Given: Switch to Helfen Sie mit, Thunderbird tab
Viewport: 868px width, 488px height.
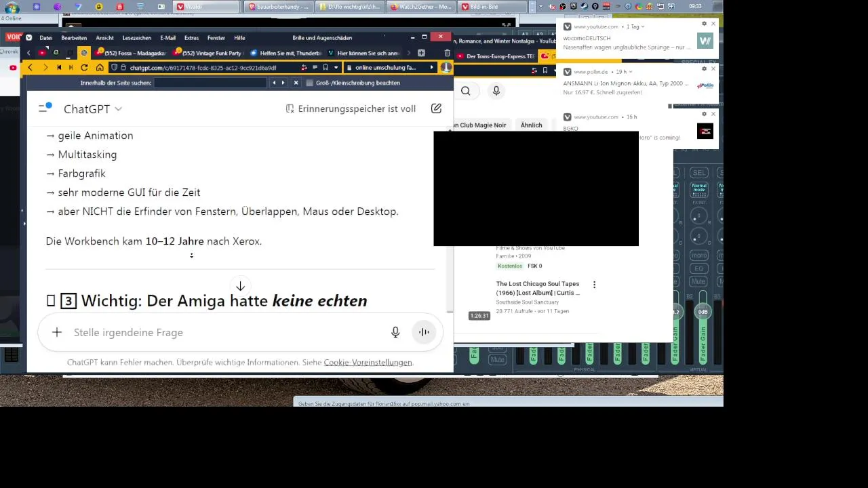Looking at the screenshot, I should (286, 53).
